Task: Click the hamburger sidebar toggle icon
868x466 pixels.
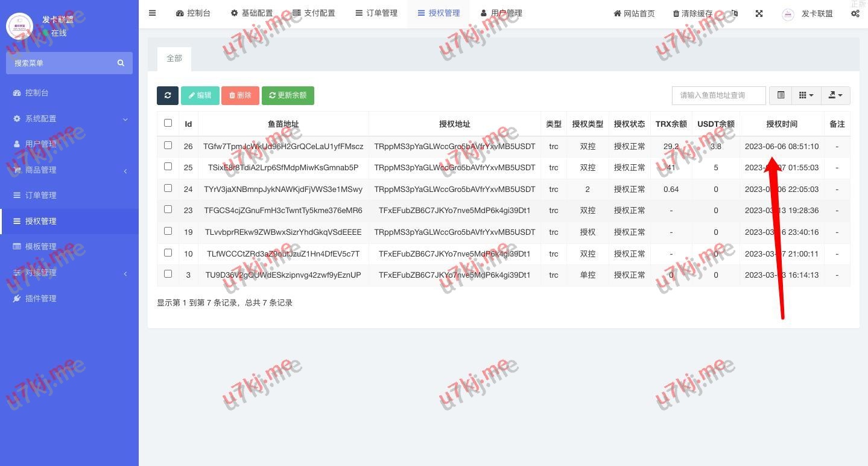Action: click(152, 13)
